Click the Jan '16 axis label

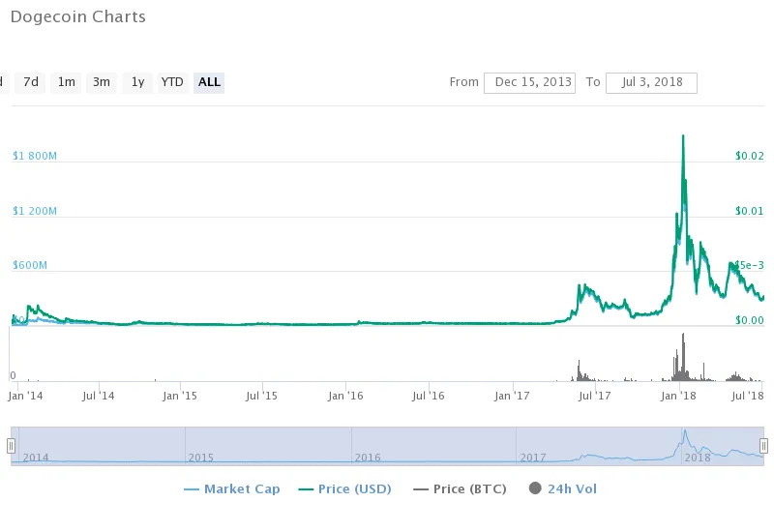(345, 396)
